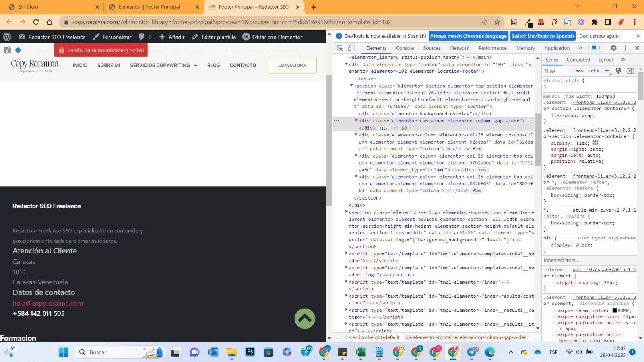The height and width of the screenshot is (362, 644).
Task: Toggle the :hov element state panel
Action: click(578, 71)
